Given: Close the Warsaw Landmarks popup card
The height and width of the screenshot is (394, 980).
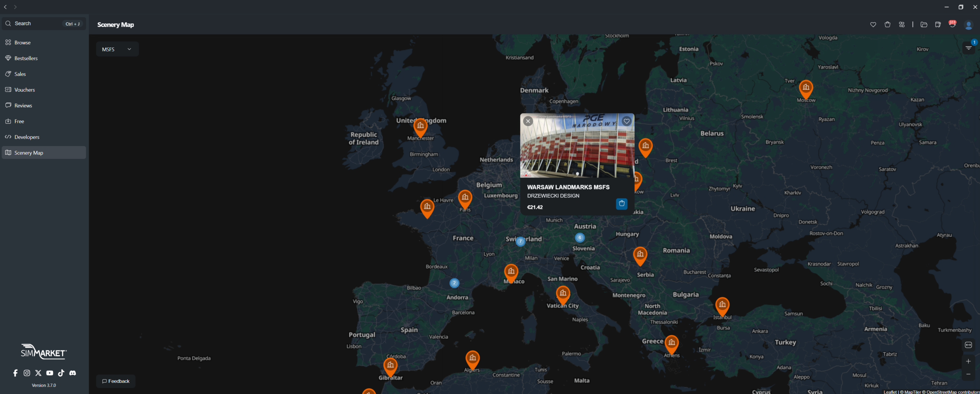Looking at the screenshot, I should [x=528, y=121].
